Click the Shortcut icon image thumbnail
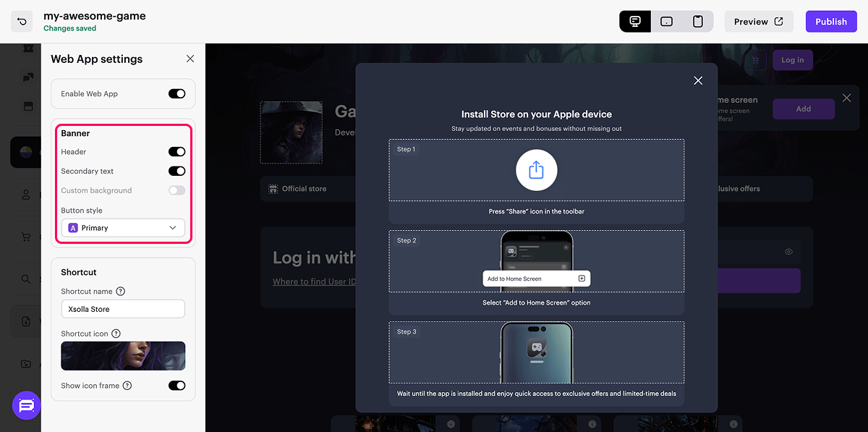Screen dimensions: 868x432 (x=123, y=356)
